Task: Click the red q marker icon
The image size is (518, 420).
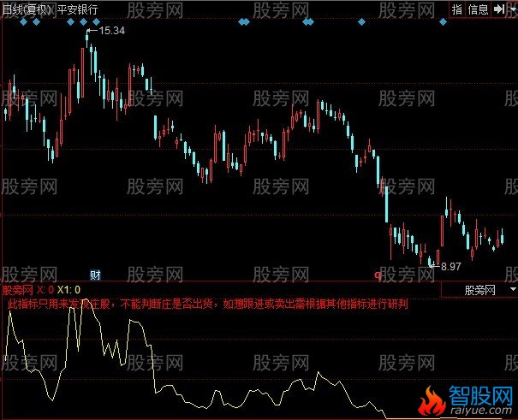Action: [x=378, y=275]
